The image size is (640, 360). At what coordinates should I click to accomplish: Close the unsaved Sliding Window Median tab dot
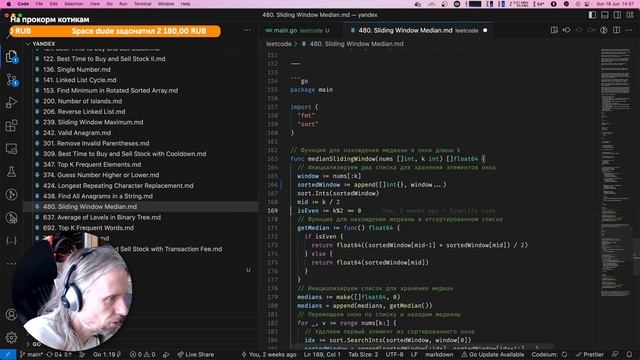click(x=485, y=30)
